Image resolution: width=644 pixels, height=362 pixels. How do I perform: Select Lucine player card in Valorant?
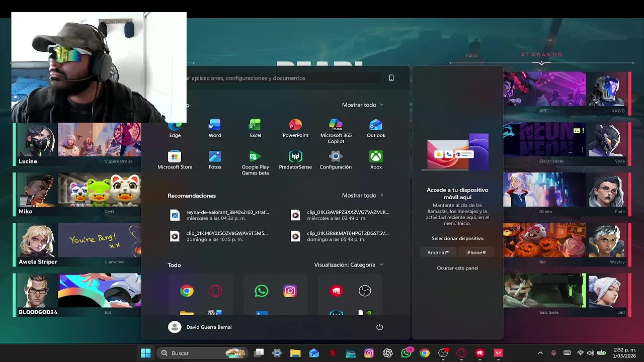77,144
